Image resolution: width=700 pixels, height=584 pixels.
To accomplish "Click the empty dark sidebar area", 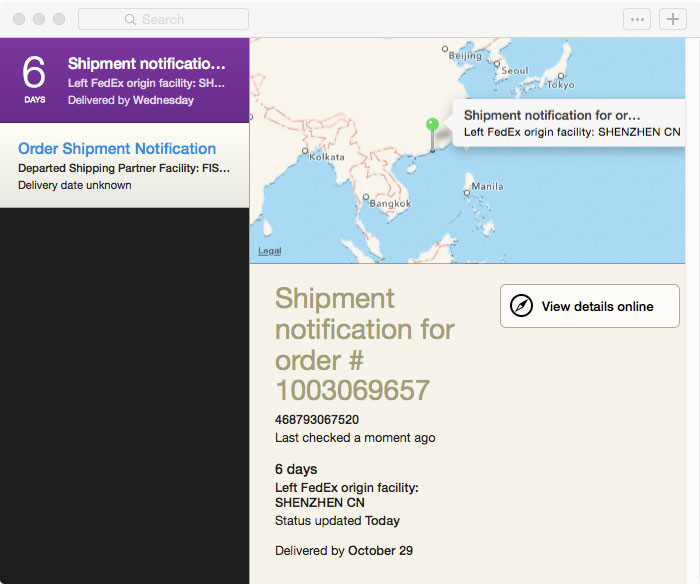I will pyautogui.click(x=125, y=396).
